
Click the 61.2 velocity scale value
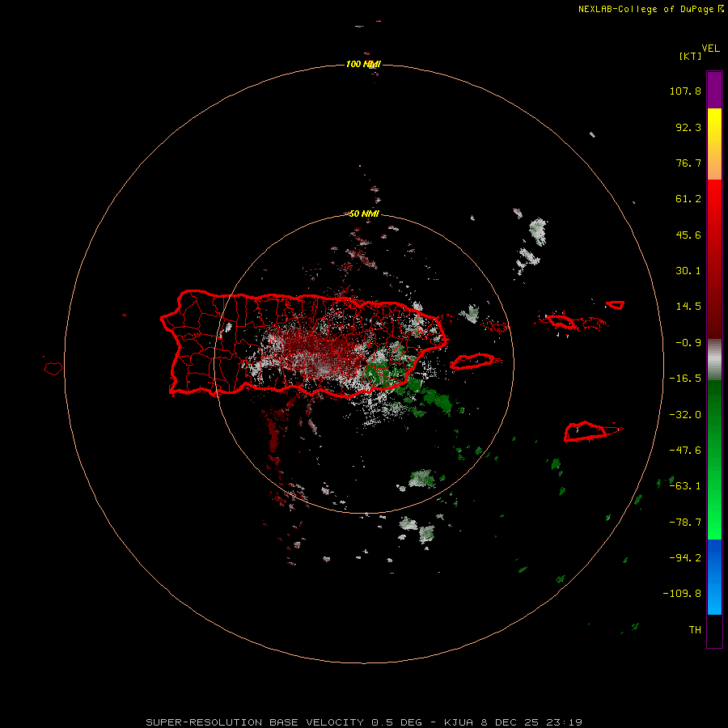[688, 199]
